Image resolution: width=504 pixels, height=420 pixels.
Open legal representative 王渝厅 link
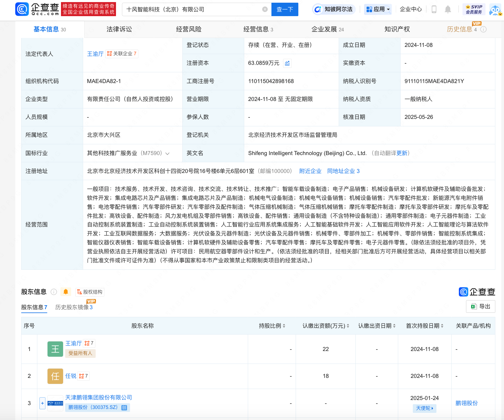click(x=95, y=54)
